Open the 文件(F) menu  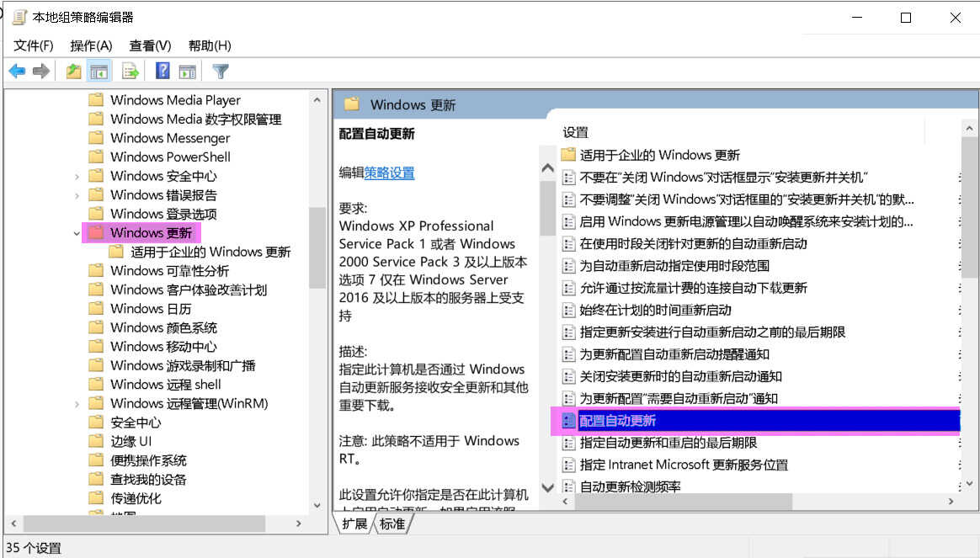coord(34,45)
